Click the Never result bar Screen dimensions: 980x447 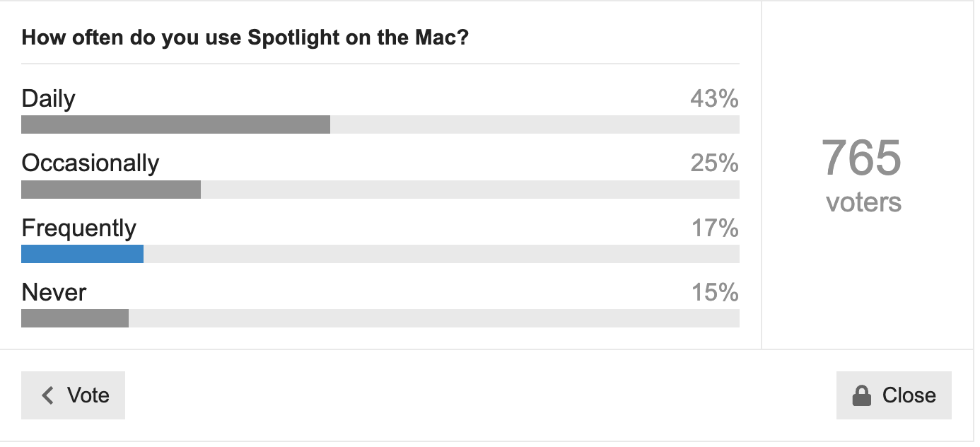pyautogui.click(x=75, y=319)
